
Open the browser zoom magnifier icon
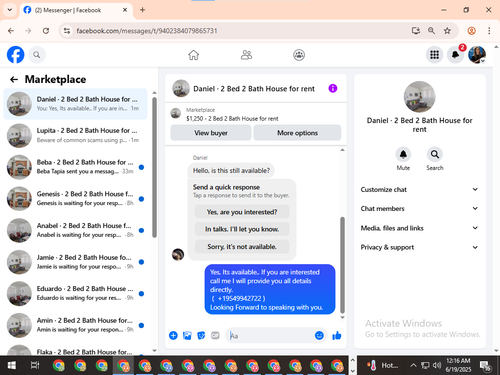[431, 31]
